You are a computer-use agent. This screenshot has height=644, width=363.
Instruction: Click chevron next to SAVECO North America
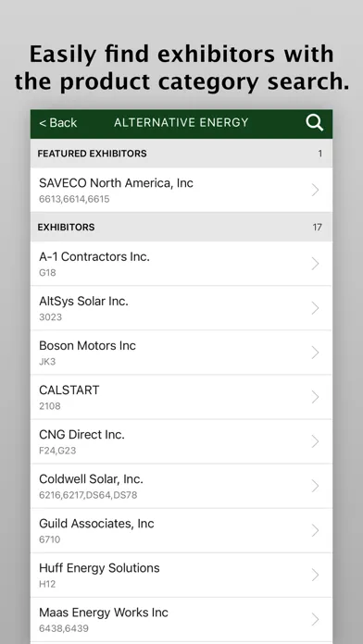[316, 190]
